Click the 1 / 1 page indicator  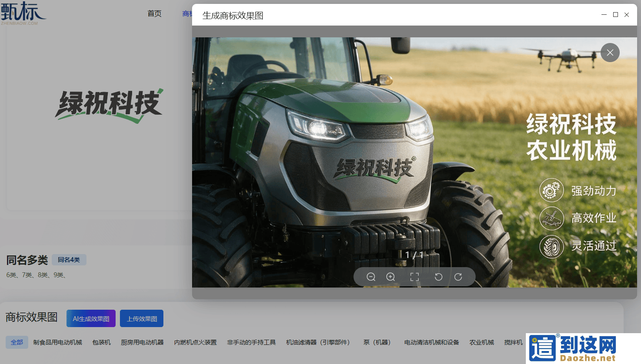point(414,255)
